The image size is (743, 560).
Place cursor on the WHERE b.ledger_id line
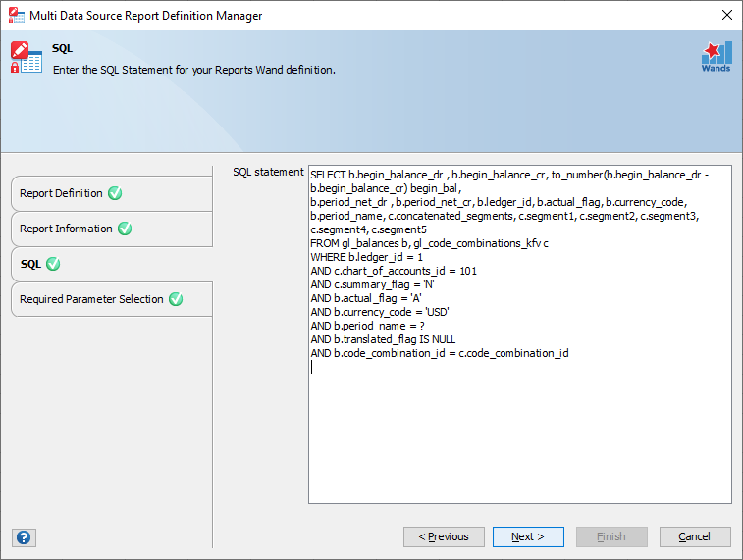coord(366,257)
